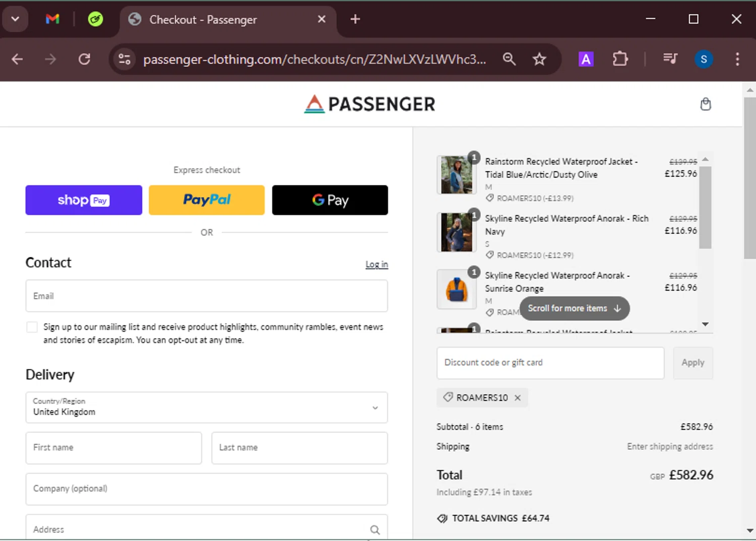
Task: Focus the Discount code or gift card field
Action: (550, 363)
